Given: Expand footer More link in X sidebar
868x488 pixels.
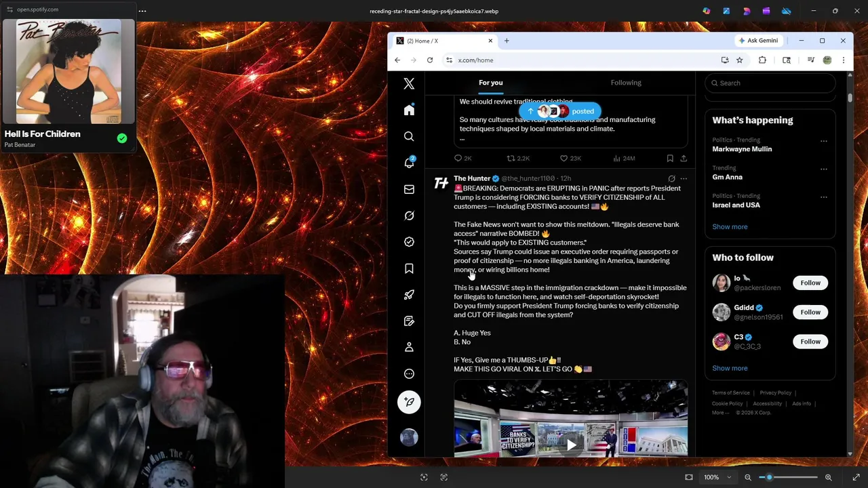Looking at the screenshot, I should 720,412.
